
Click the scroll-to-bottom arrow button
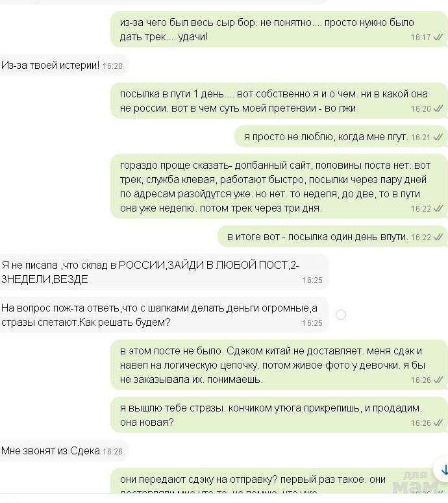pyautogui.click(x=442, y=471)
